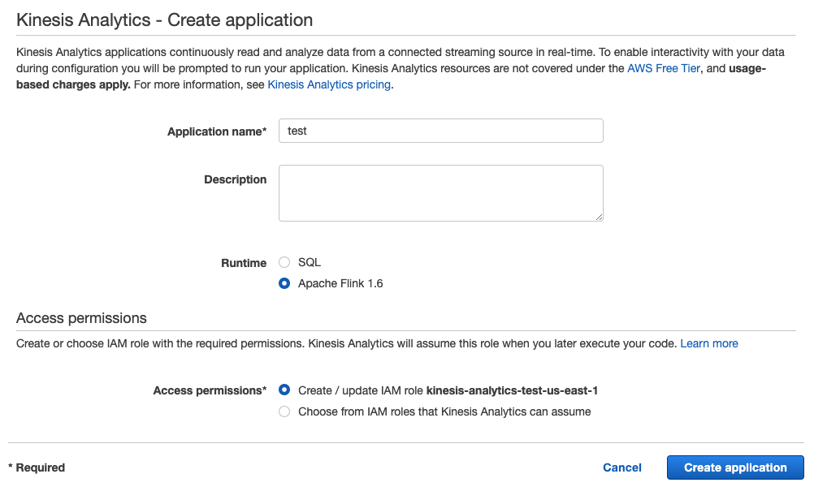Pick Choose from IAM roles radio button
Viewport: 840px width, 504px height.
point(284,411)
